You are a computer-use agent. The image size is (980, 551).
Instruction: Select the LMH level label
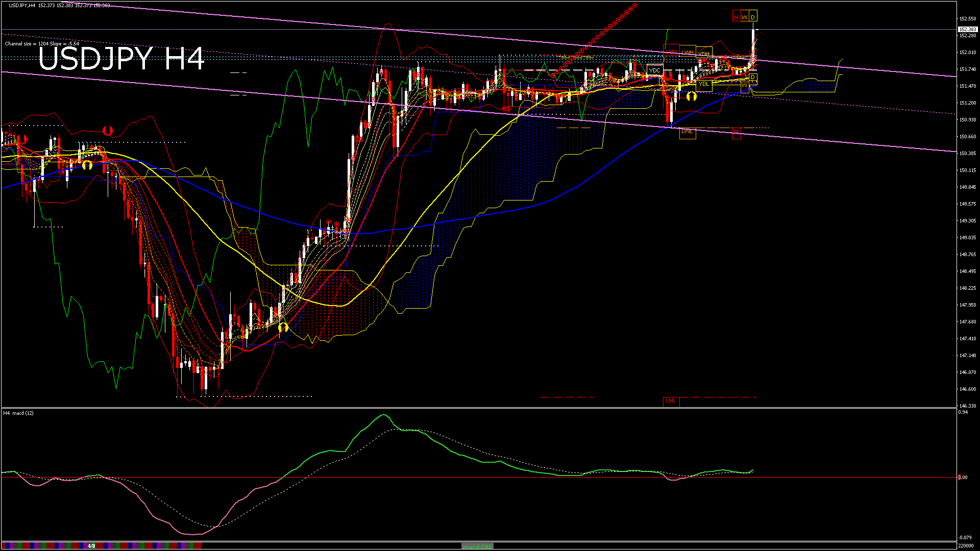[x=671, y=52]
